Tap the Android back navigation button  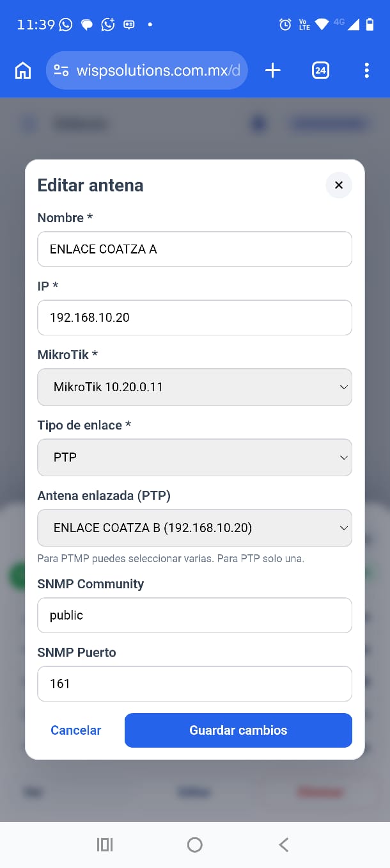[284, 845]
